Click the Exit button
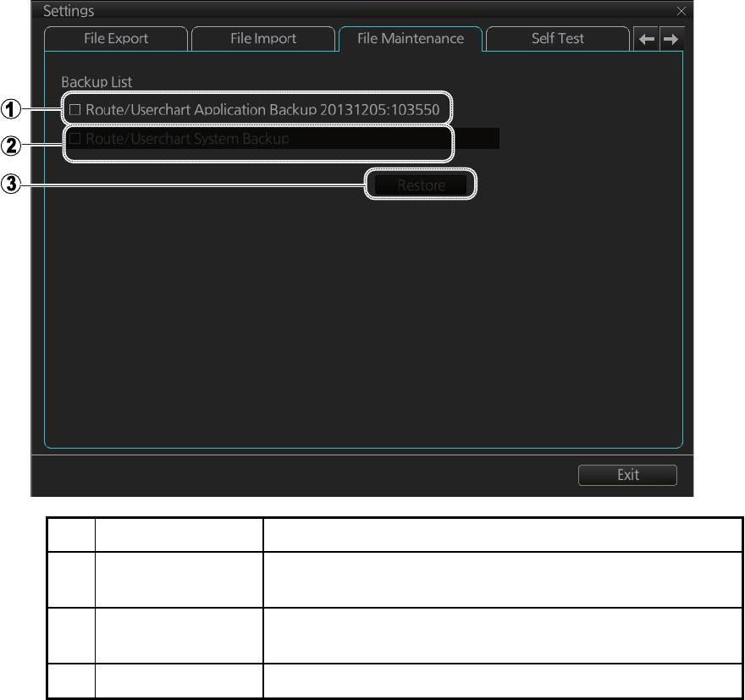This screenshot has width=745, height=700. click(x=627, y=475)
